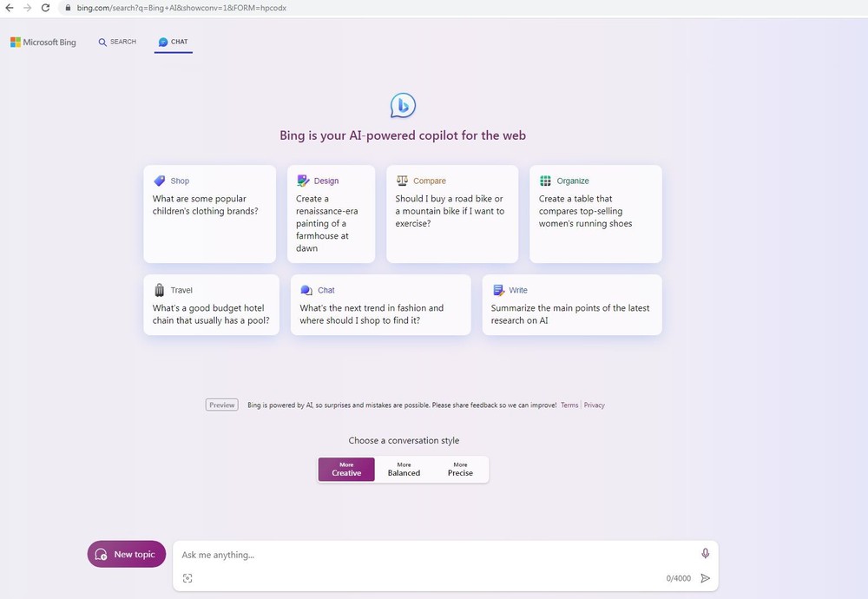Click the browser back arrow
The height and width of the screenshot is (599, 868).
(9, 8)
